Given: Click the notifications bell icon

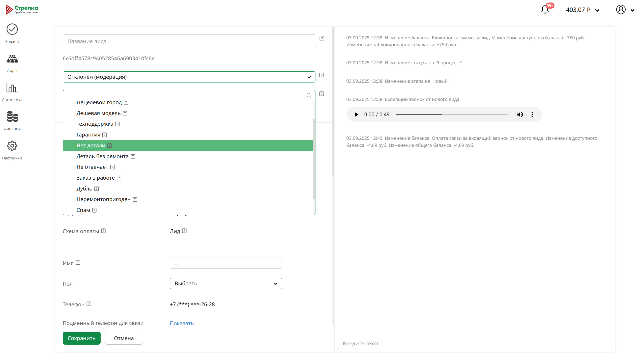Looking at the screenshot, I should tap(545, 10).
